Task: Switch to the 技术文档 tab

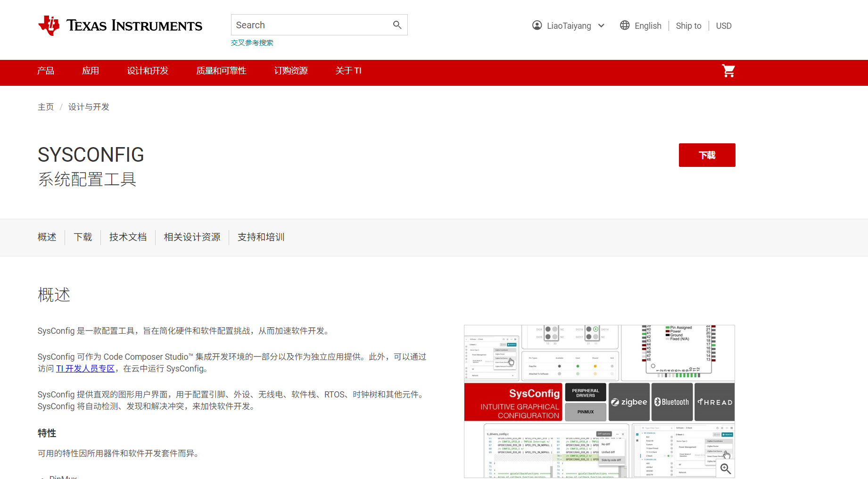Action: [128, 237]
